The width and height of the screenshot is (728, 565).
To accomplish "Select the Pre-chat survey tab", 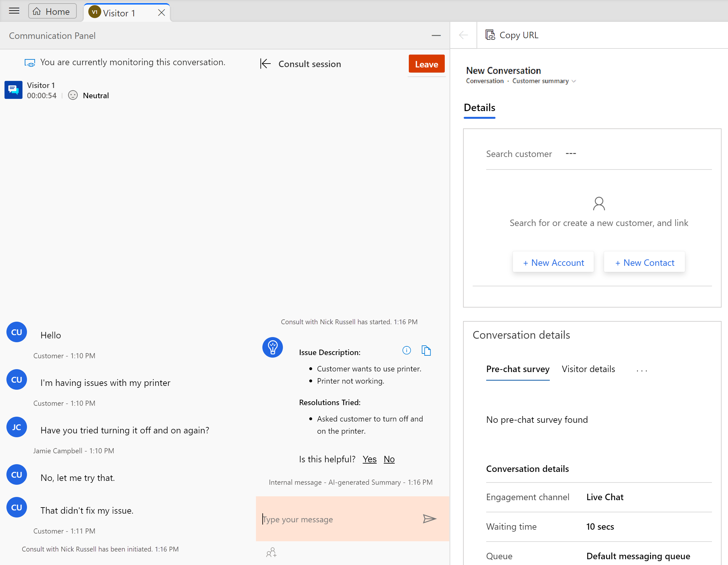I will tap(517, 369).
